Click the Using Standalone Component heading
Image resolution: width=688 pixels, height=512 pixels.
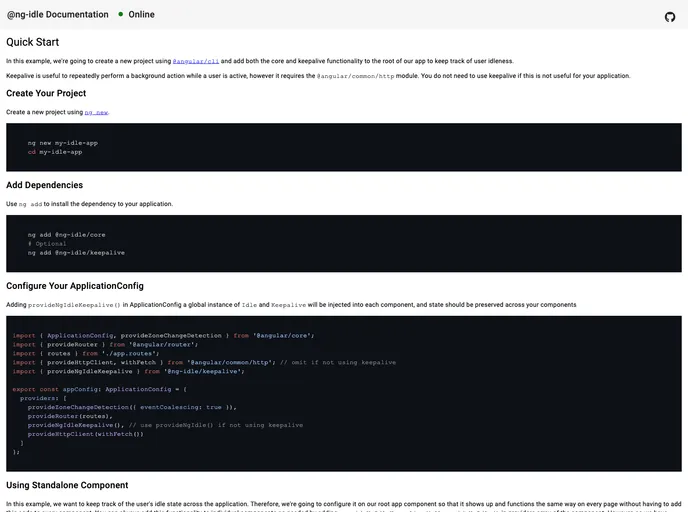67,485
